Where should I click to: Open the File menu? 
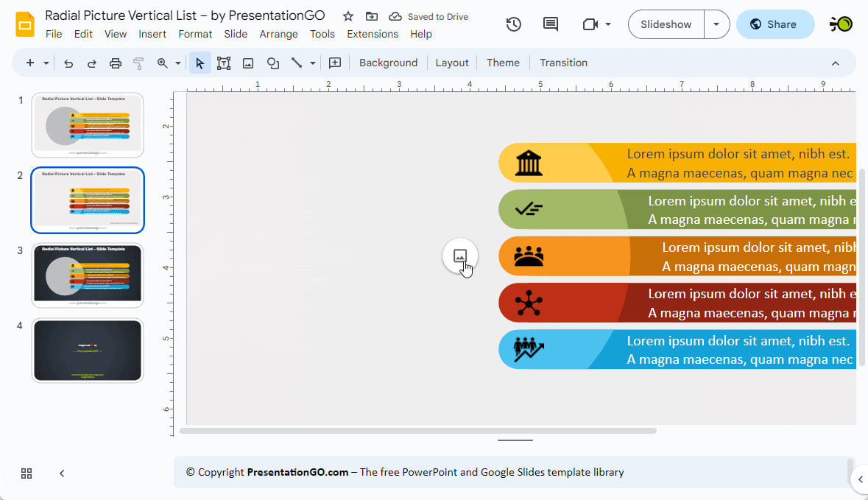click(54, 35)
